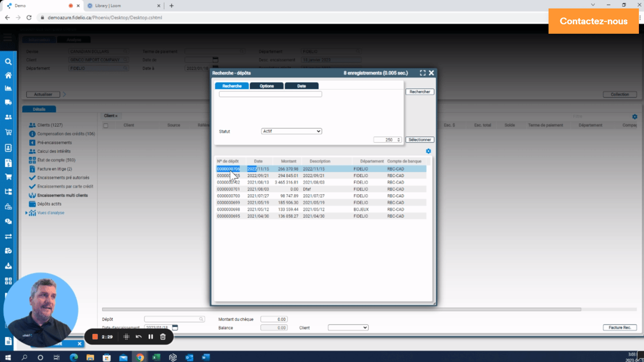The height and width of the screenshot is (362, 644).
Task: Open the Client dropdown at the bottom
Action: pyautogui.click(x=348, y=328)
